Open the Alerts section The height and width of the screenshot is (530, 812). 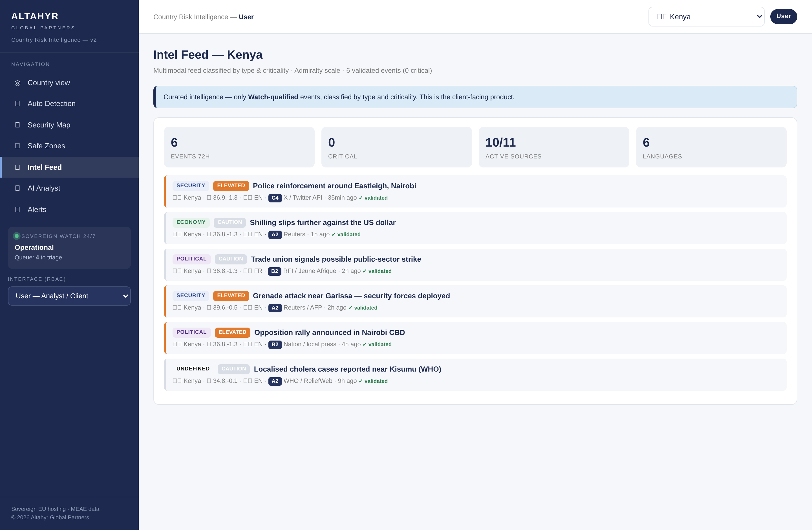click(x=69, y=209)
